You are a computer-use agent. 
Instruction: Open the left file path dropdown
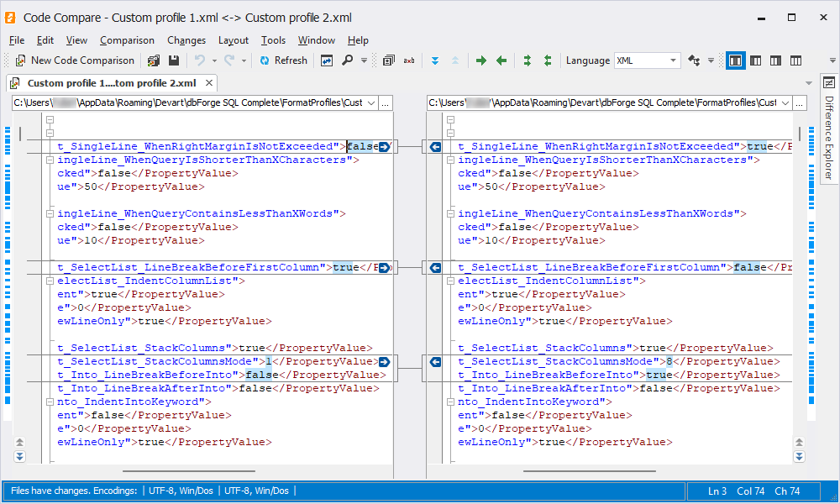(370, 102)
